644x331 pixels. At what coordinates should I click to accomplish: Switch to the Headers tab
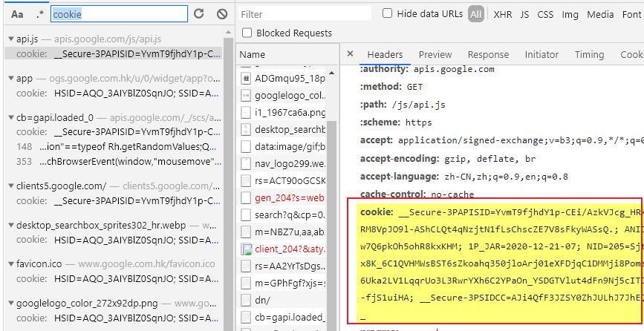pos(385,55)
